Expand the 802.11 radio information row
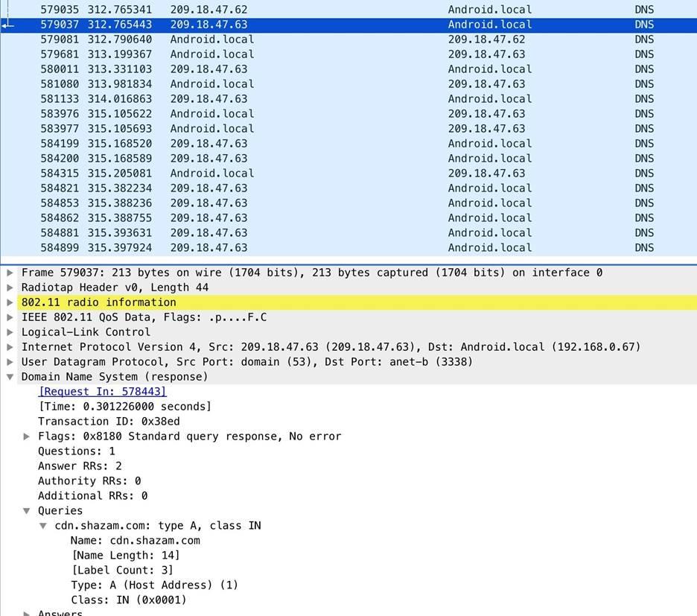 point(10,302)
